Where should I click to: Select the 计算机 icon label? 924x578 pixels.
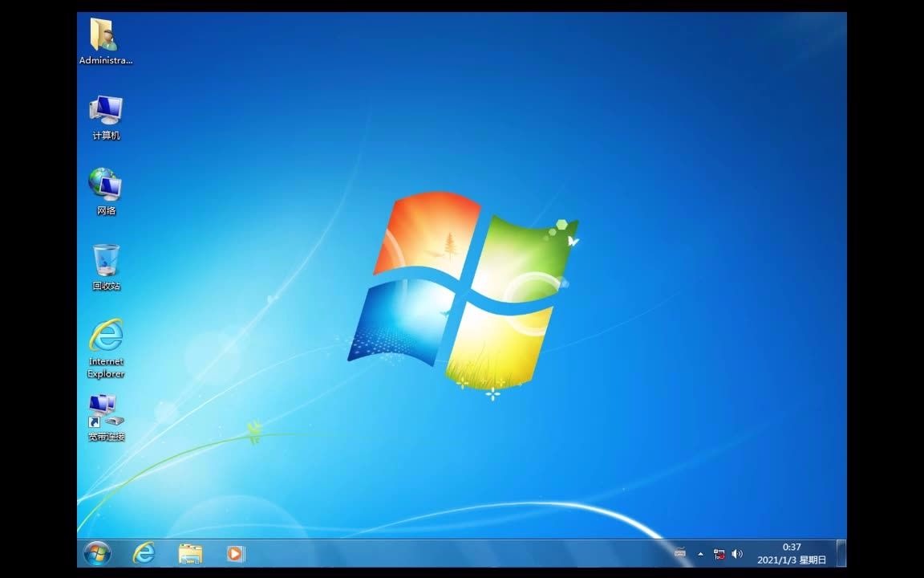(105, 135)
